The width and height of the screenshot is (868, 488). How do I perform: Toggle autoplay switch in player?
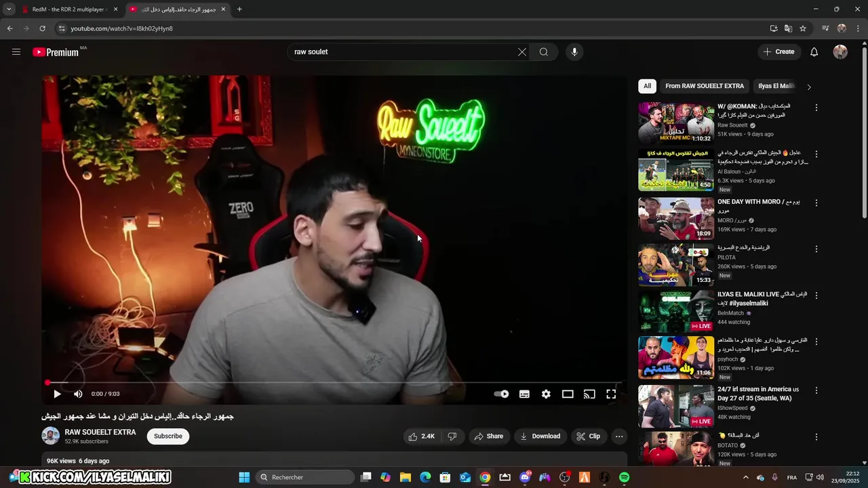coord(501,394)
